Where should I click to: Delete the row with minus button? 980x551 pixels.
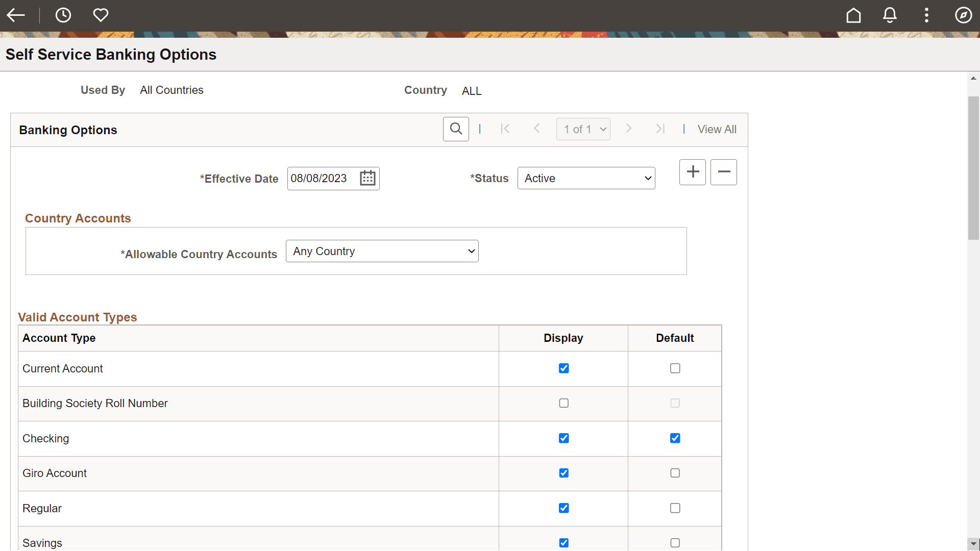tap(724, 172)
